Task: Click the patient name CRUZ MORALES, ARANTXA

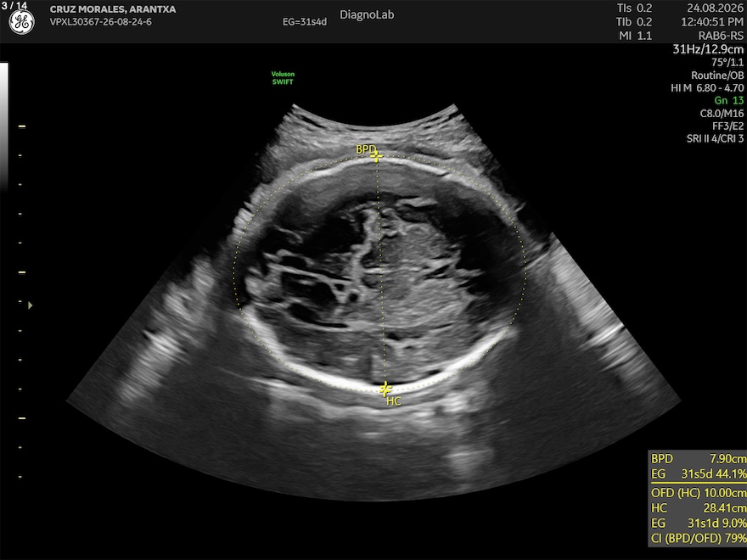Action: 113,9
